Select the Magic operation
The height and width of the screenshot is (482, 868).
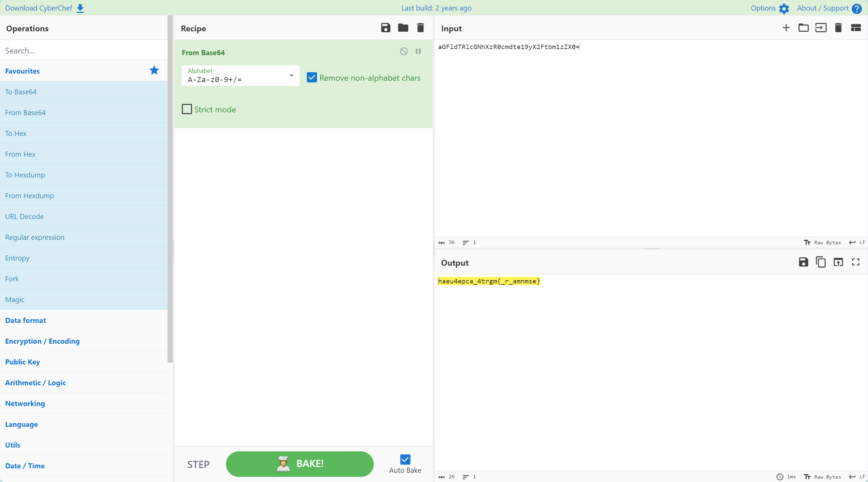pyautogui.click(x=15, y=299)
